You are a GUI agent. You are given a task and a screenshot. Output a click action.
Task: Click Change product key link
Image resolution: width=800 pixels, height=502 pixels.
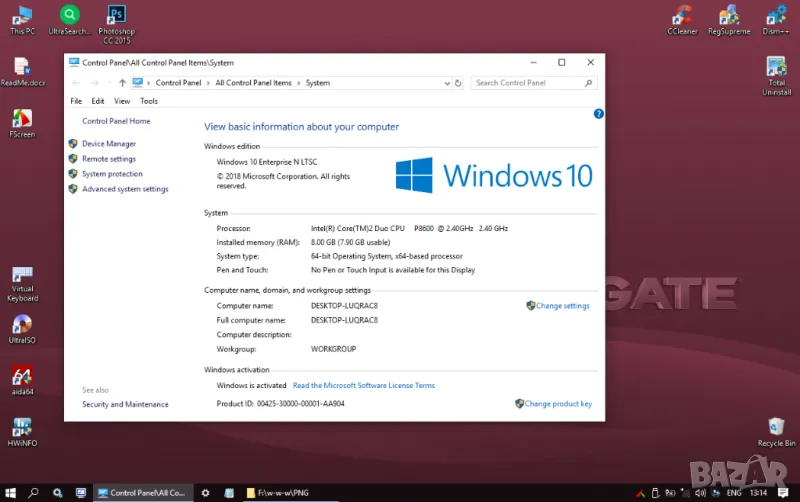coord(558,404)
